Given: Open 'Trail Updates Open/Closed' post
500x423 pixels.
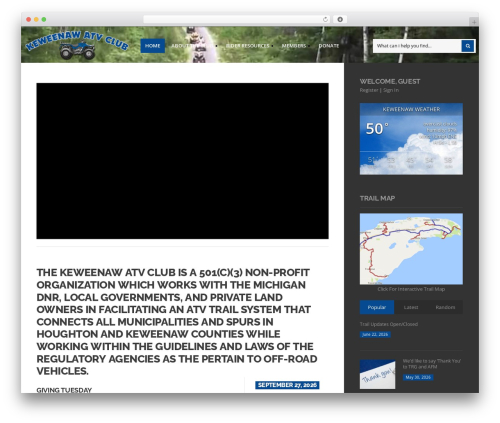Looking at the screenshot, I should (389, 324).
